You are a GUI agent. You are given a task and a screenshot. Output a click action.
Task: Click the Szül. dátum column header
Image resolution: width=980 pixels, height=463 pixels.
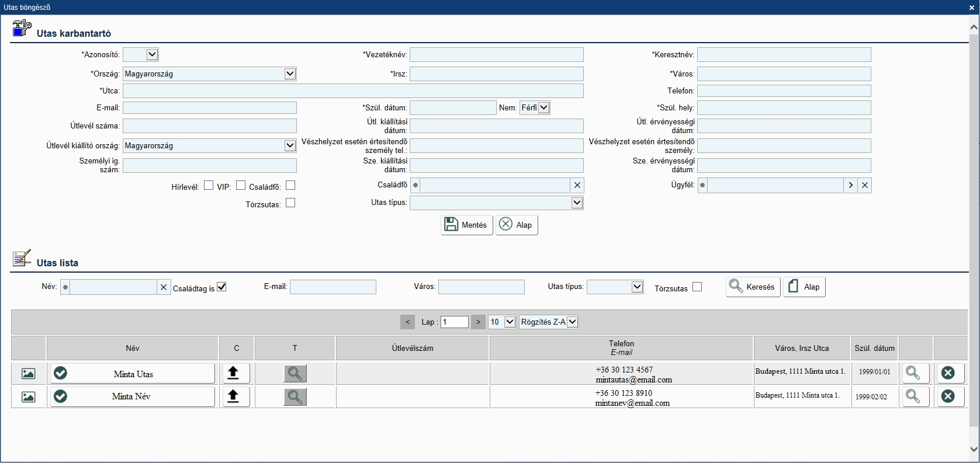[x=874, y=348]
